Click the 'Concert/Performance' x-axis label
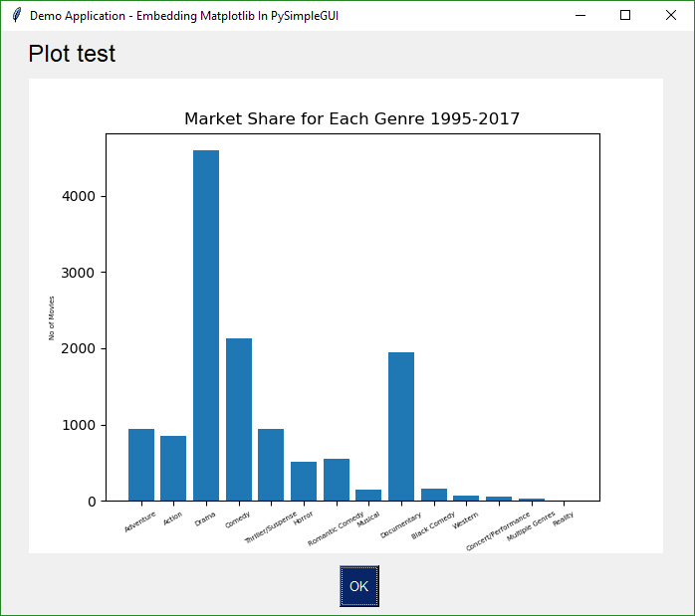The image size is (695, 616). coord(498,531)
